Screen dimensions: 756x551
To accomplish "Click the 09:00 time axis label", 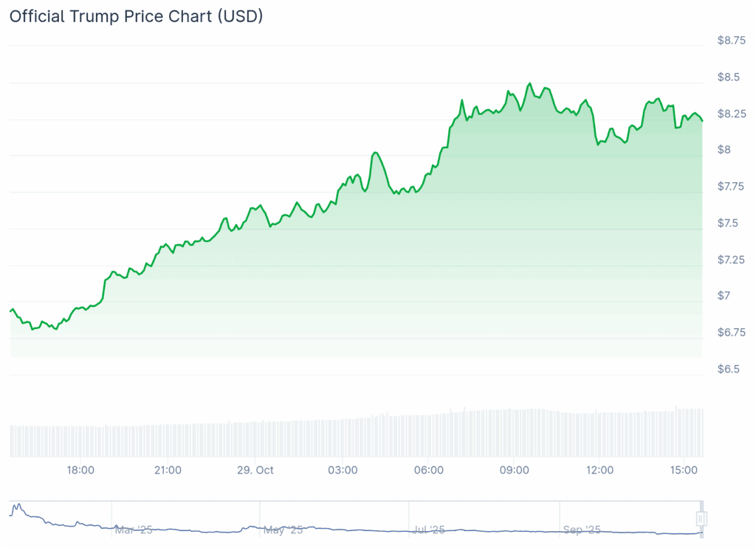I will click(x=515, y=470).
